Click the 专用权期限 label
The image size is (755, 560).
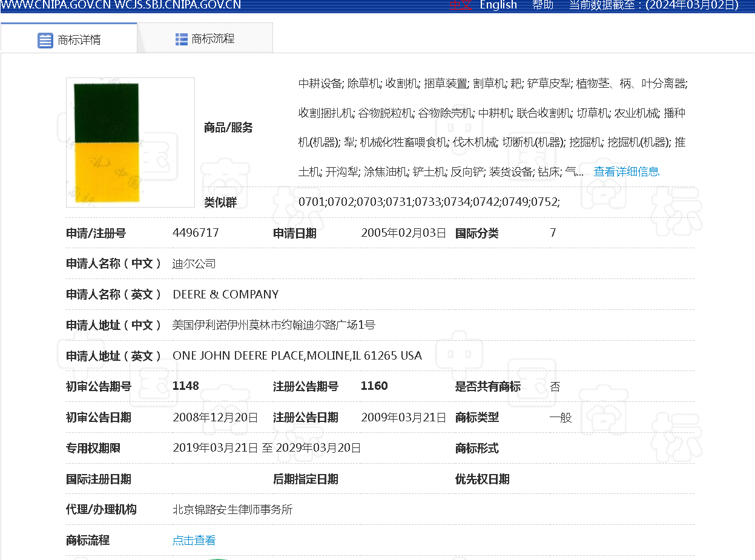(93, 449)
